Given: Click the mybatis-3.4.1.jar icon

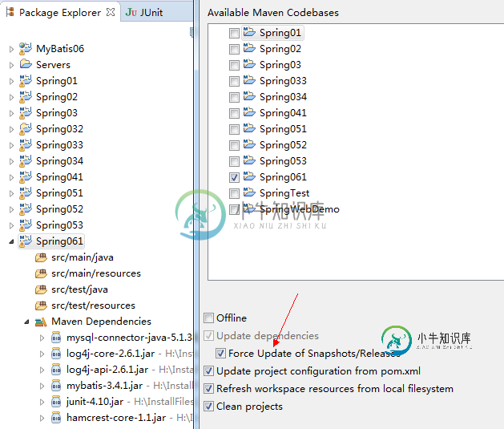Looking at the screenshot, I should [x=56, y=385].
